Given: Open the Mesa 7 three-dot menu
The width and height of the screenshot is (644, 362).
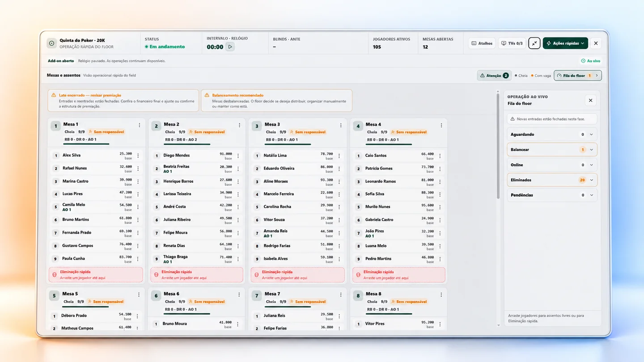Looking at the screenshot, I should (340, 295).
